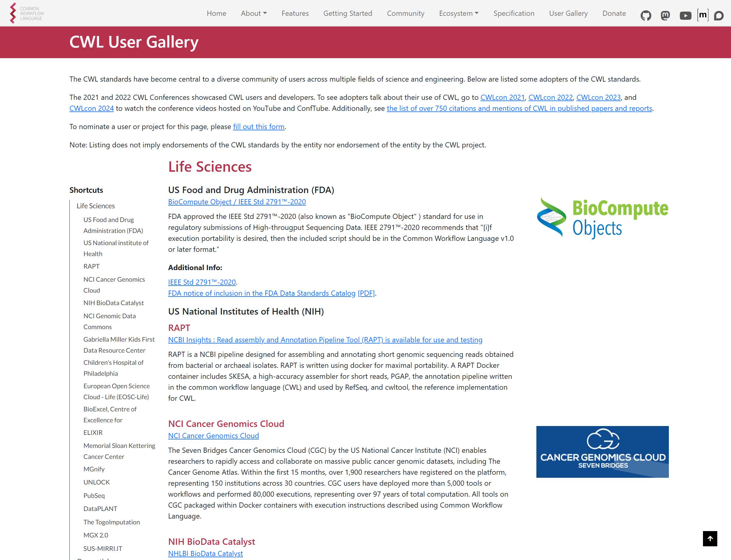The height and width of the screenshot is (560, 731).
Task: Click the Common Workflow Language logo
Action: coord(27,13)
